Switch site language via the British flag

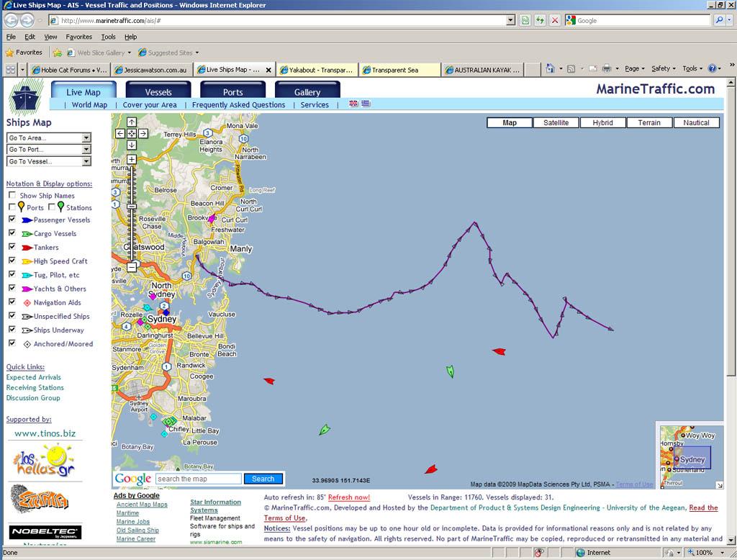pyautogui.click(x=353, y=104)
